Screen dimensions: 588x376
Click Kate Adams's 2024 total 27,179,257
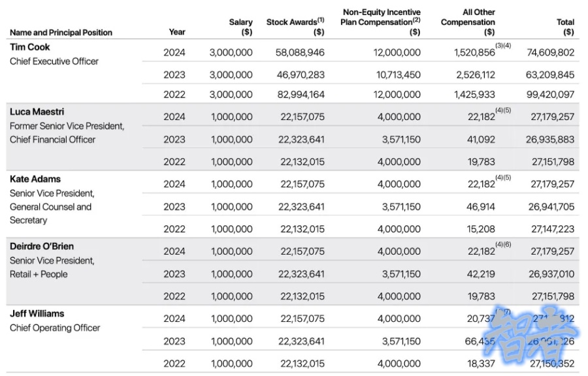pos(552,184)
